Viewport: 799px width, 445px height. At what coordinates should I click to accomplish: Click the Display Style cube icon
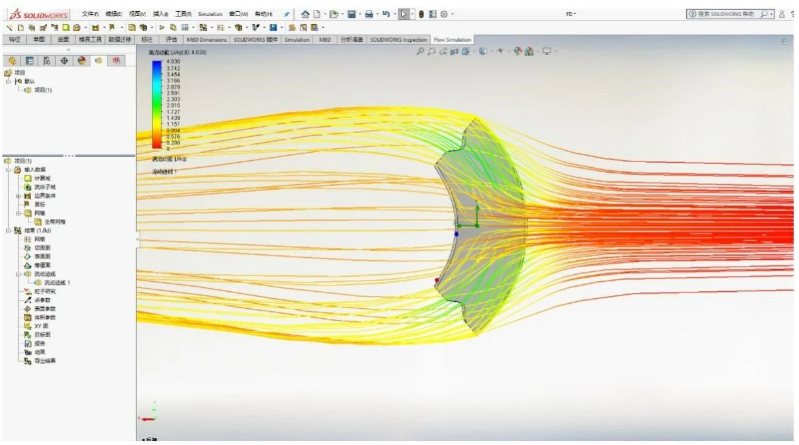click(x=483, y=51)
